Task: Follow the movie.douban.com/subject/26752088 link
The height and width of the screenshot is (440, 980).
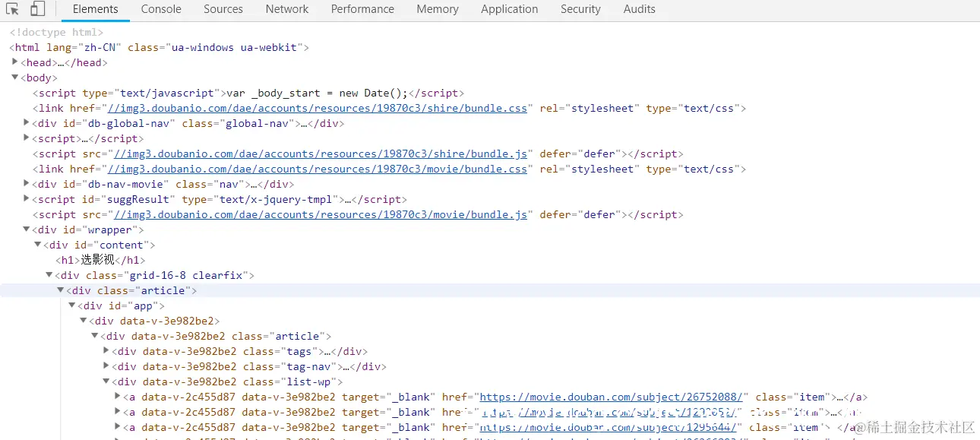Action: pyautogui.click(x=611, y=397)
